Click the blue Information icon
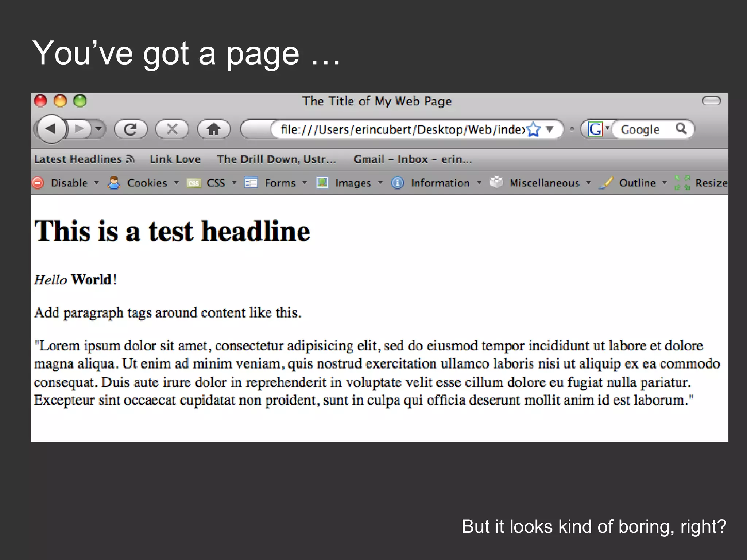Screen dimensions: 747x560 pos(398,183)
